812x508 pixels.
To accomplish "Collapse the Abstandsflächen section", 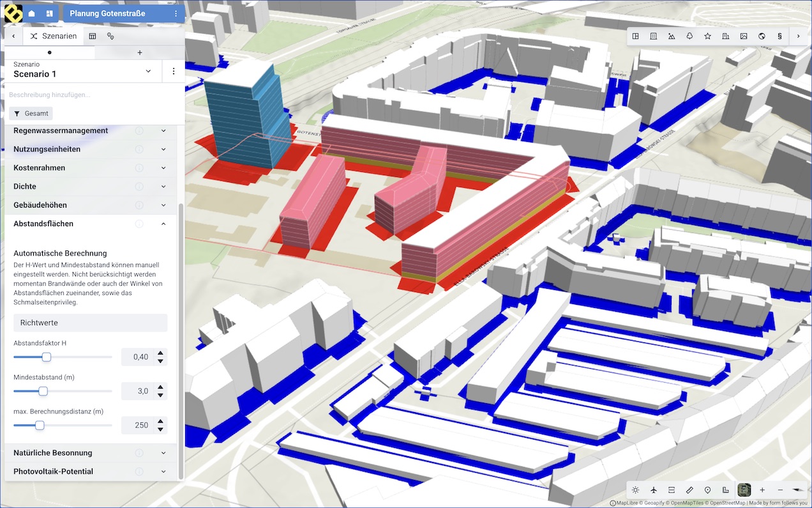I will tap(163, 224).
